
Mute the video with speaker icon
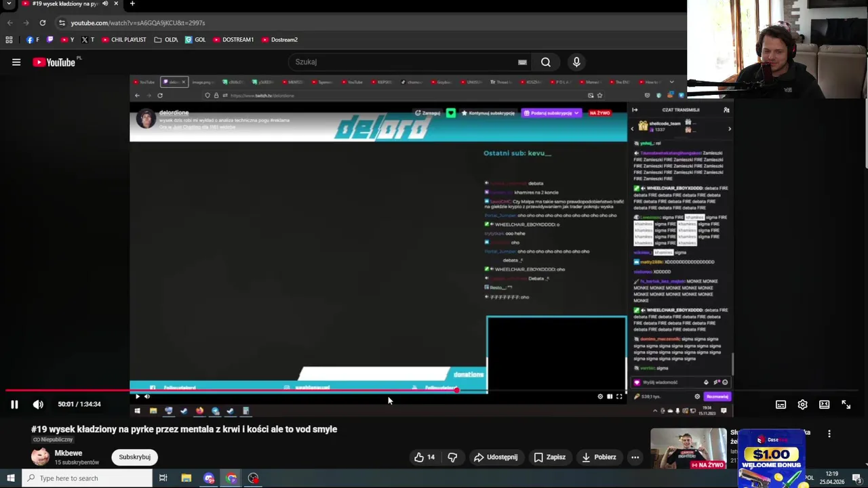pyautogui.click(x=38, y=405)
